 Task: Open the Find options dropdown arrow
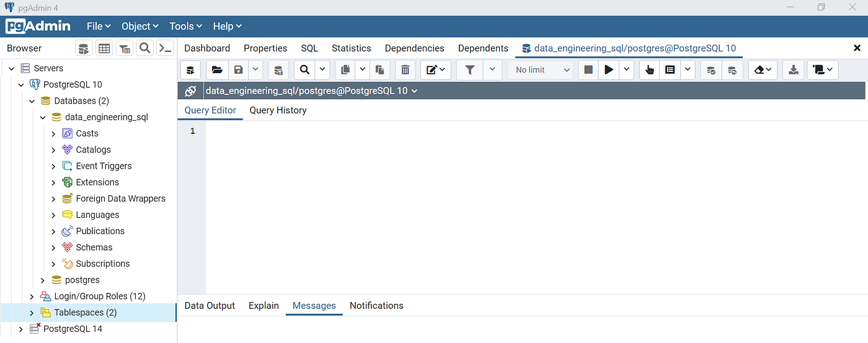[322, 70]
